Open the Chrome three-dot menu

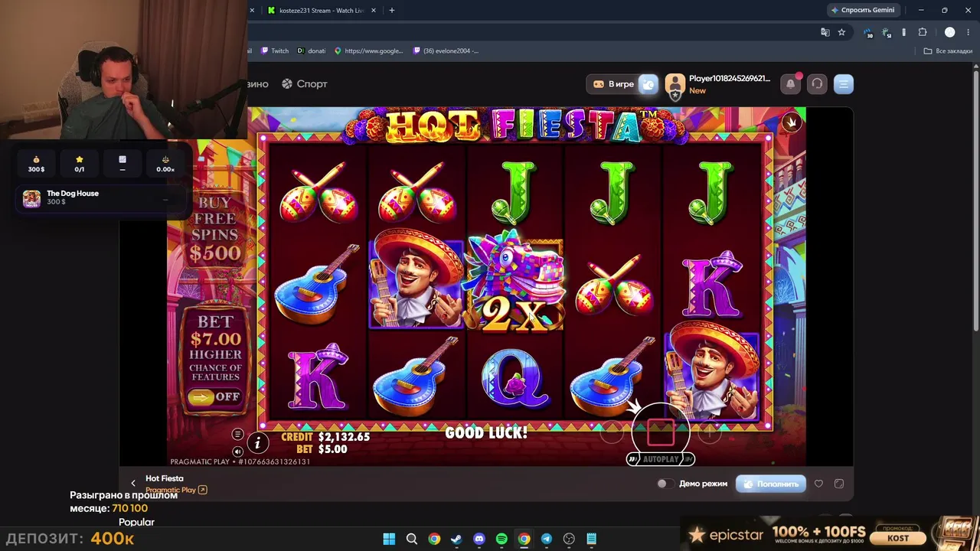pyautogui.click(x=968, y=32)
